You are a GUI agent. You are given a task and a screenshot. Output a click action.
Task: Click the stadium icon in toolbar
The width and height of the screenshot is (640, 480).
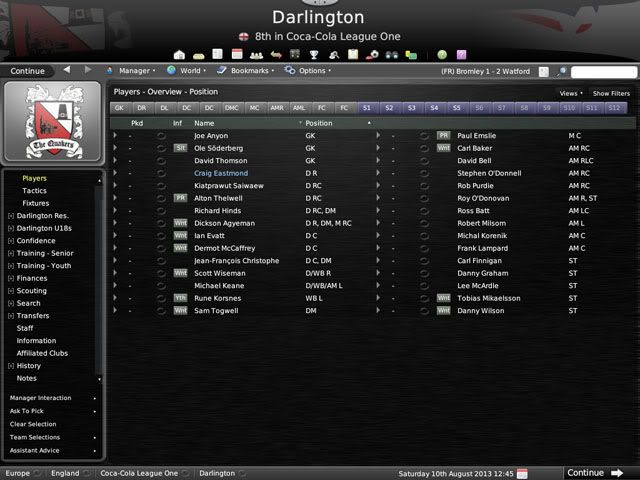[x=198, y=55]
